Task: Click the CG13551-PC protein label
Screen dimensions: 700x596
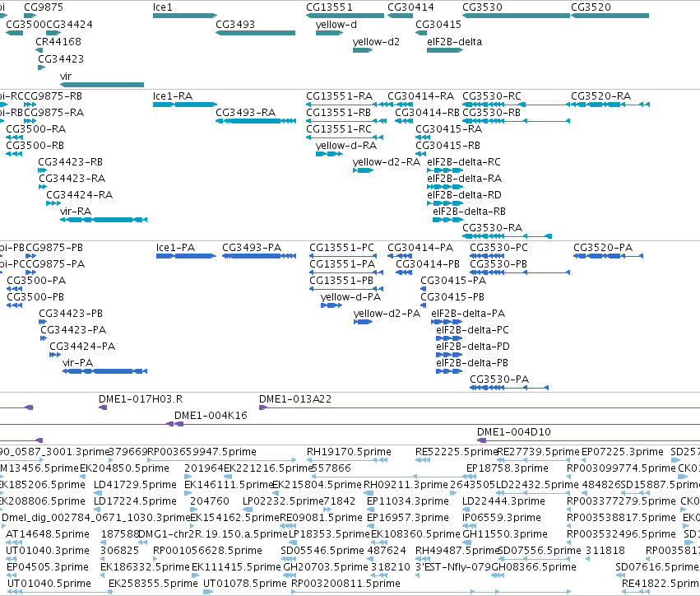Action: point(342,248)
